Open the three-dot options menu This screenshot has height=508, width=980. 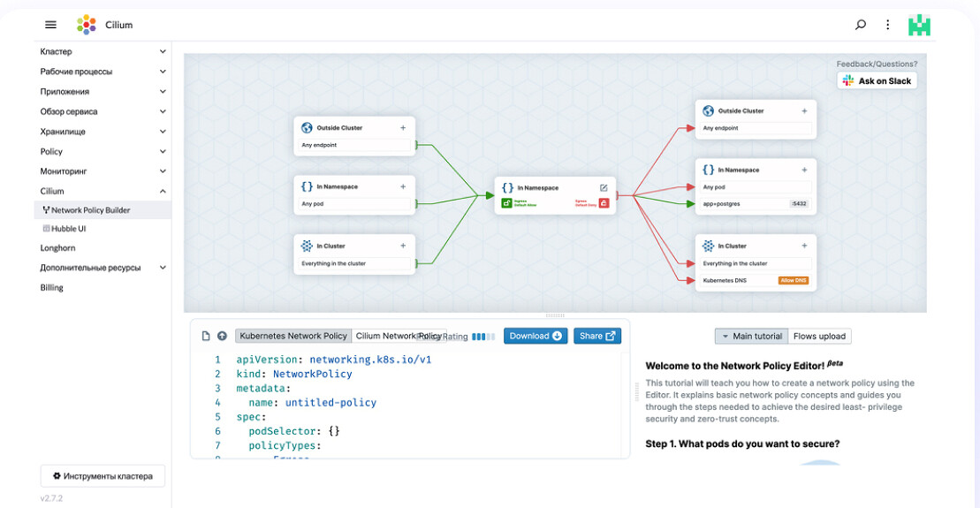click(887, 25)
